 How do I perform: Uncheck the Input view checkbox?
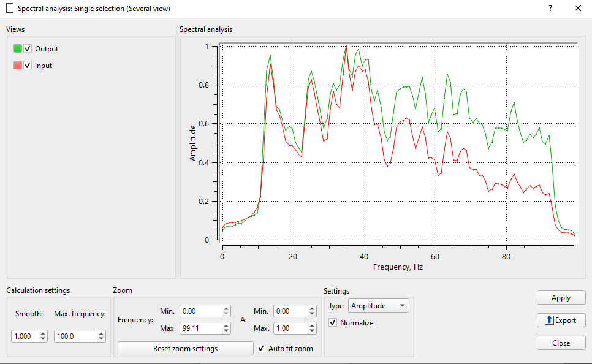point(28,65)
